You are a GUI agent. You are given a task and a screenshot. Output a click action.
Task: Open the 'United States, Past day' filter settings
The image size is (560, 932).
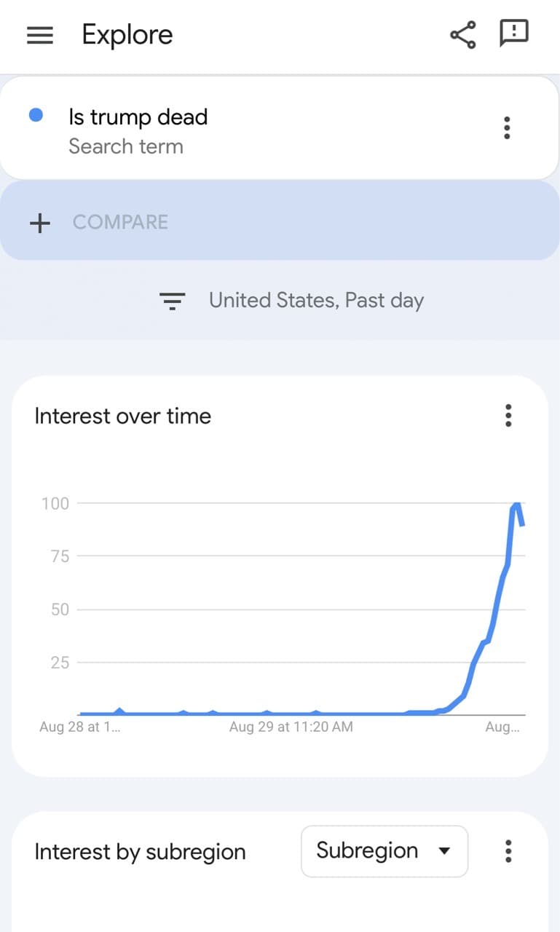[316, 300]
